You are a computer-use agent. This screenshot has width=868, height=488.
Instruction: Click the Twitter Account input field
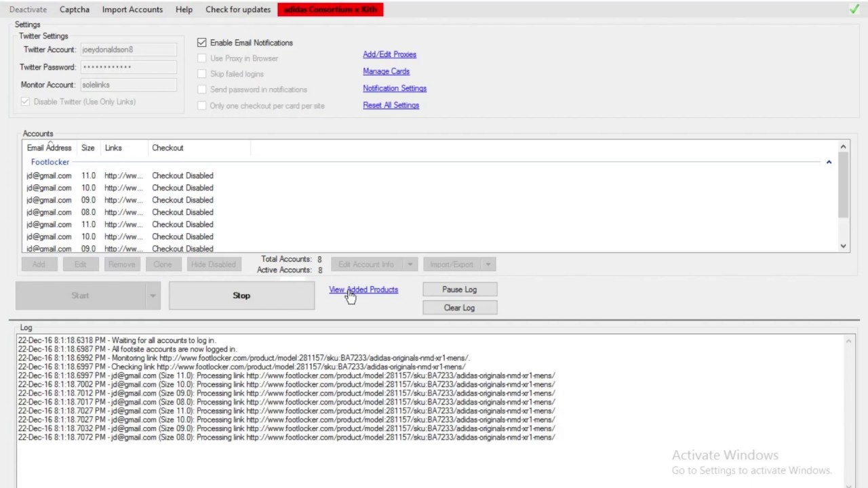pos(129,49)
